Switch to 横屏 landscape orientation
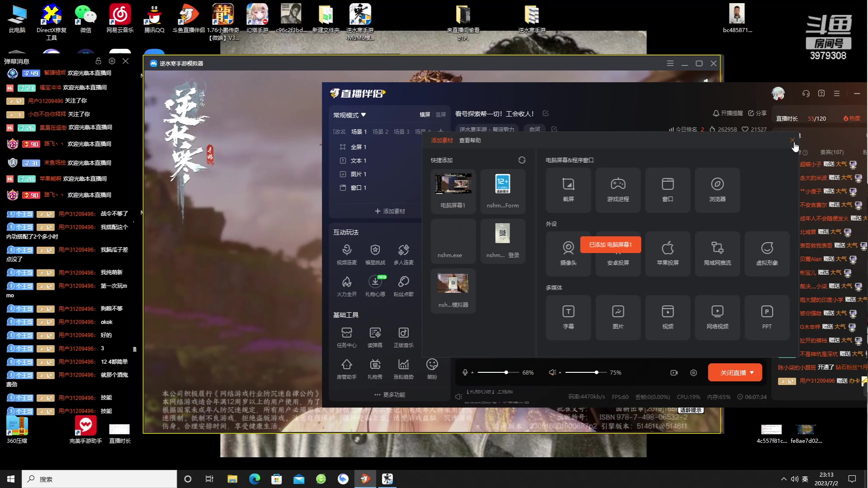The height and width of the screenshot is (488, 868). (425, 115)
